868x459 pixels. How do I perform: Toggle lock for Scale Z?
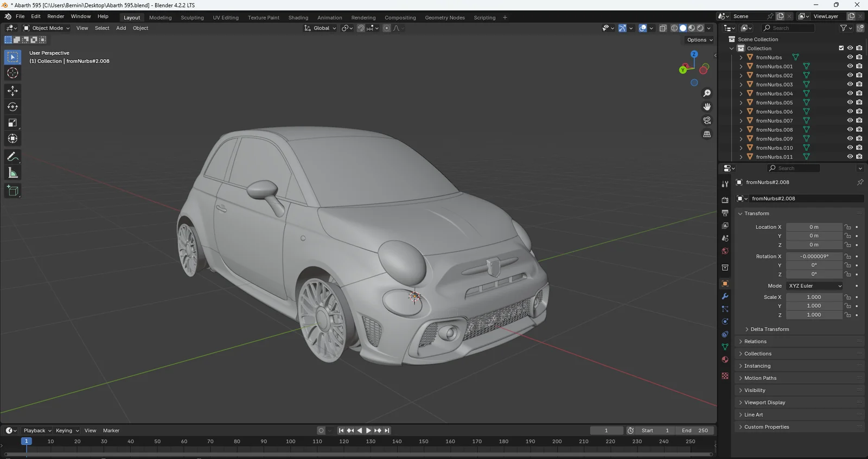tap(848, 315)
